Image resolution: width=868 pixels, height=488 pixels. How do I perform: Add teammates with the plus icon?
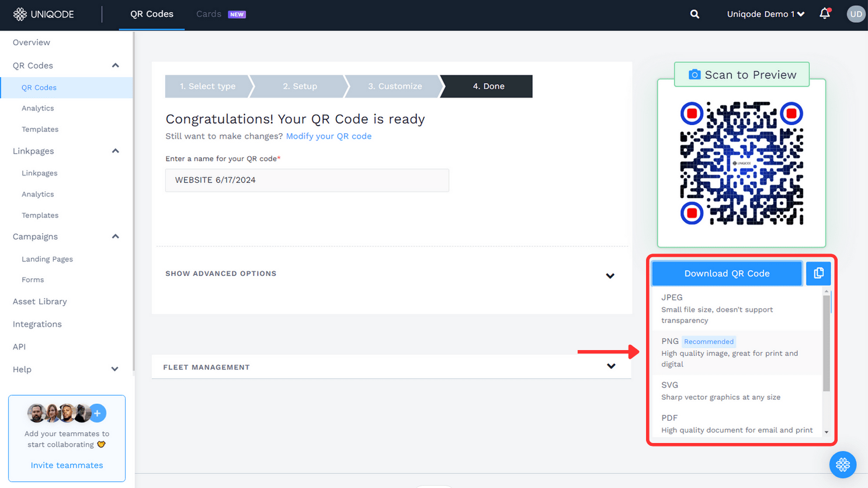pyautogui.click(x=97, y=413)
